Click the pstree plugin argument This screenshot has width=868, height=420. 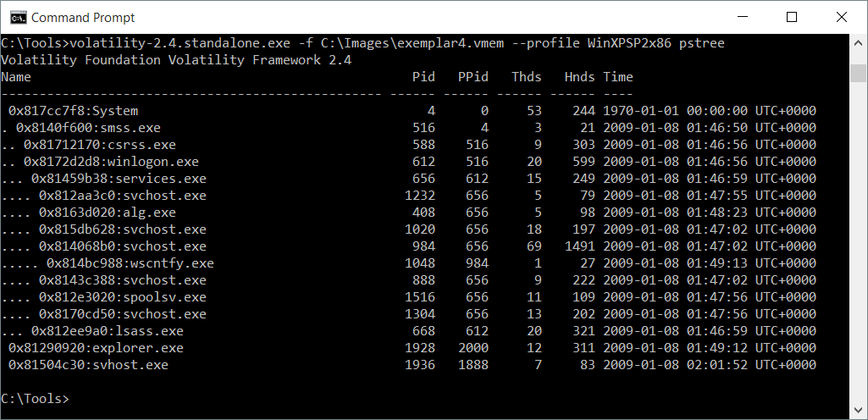701,43
